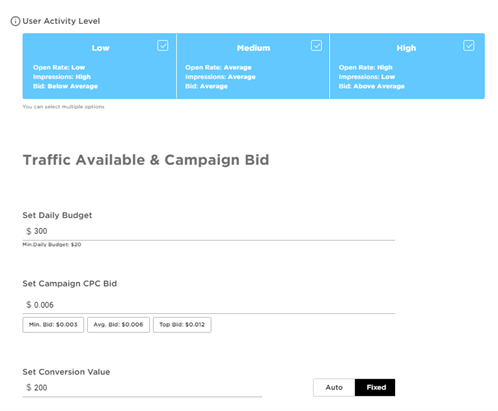
Task: Uncheck the High activity level checkbox
Action: (x=469, y=45)
